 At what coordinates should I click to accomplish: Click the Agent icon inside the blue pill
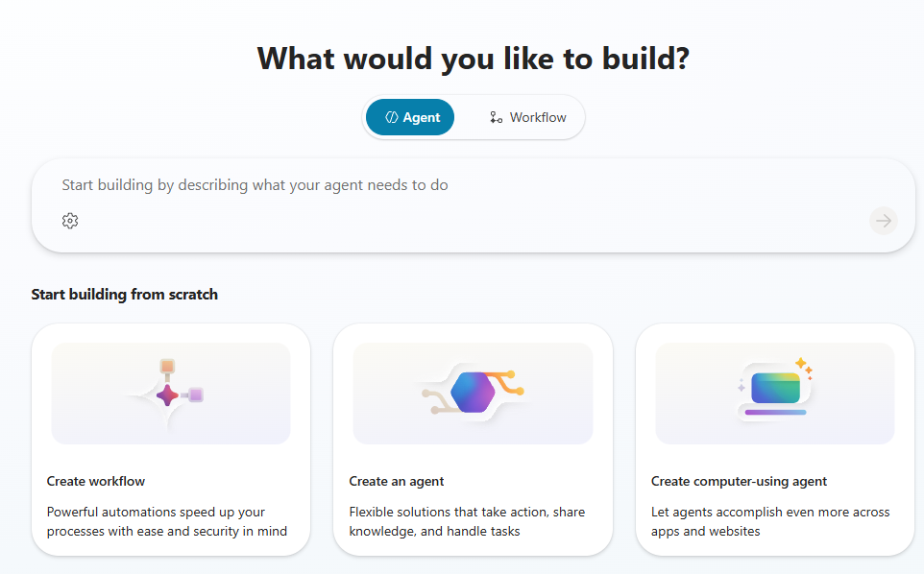coord(392,117)
